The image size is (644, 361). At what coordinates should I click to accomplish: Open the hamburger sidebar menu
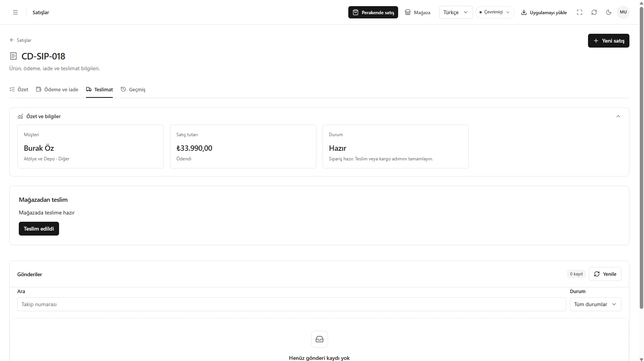pos(15,12)
